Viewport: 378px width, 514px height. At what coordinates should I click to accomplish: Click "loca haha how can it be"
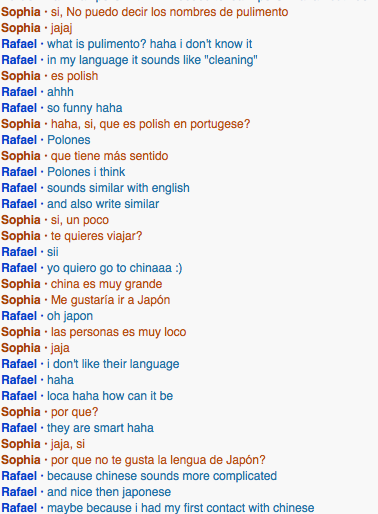tap(110, 396)
